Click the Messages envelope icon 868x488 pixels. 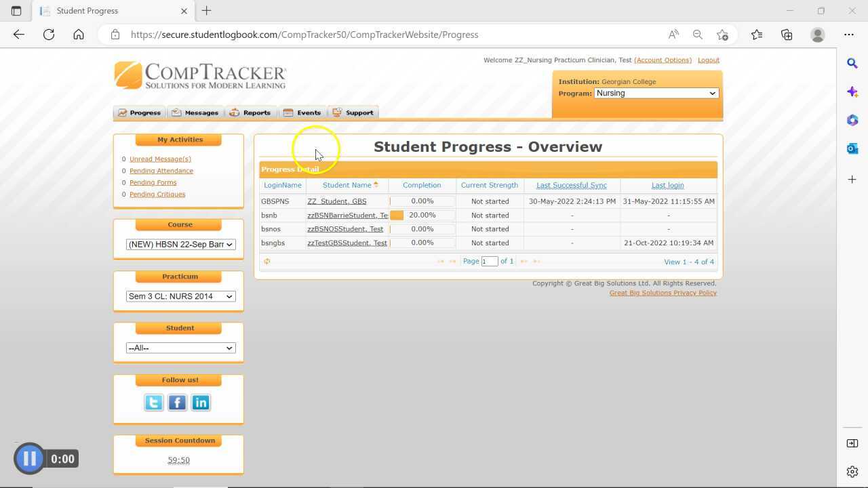pyautogui.click(x=175, y=113)
